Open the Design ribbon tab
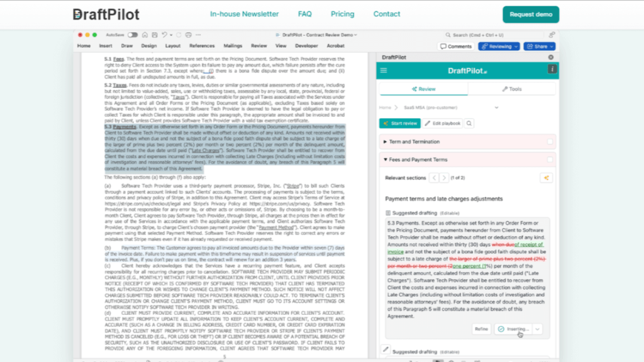The width and height of the screenshot is (644, 362). pos(149,46)
